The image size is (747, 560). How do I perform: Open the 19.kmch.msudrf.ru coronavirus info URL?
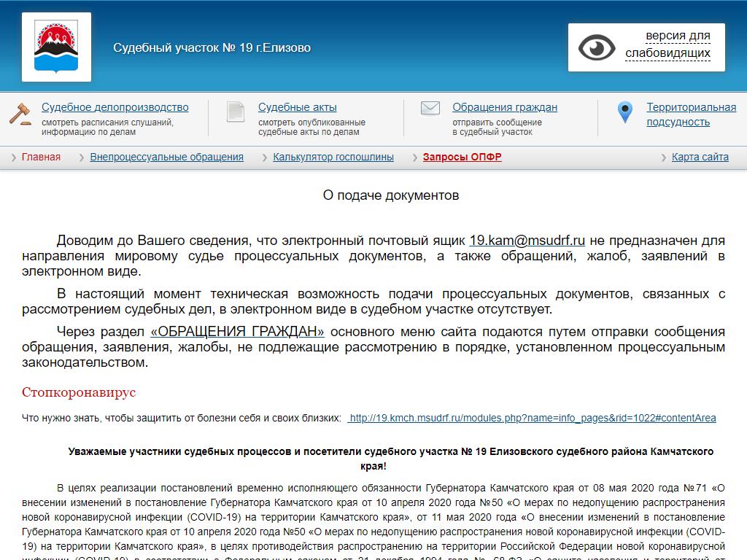tap(532, 418)
